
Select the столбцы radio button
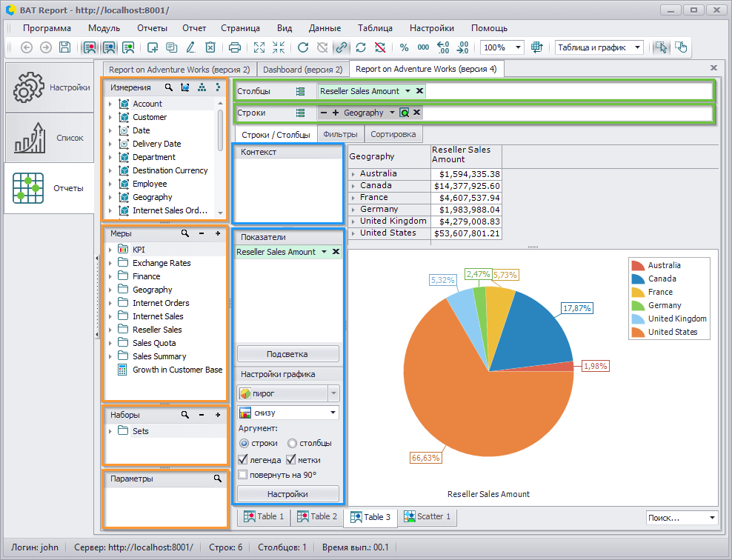(292, 443)
